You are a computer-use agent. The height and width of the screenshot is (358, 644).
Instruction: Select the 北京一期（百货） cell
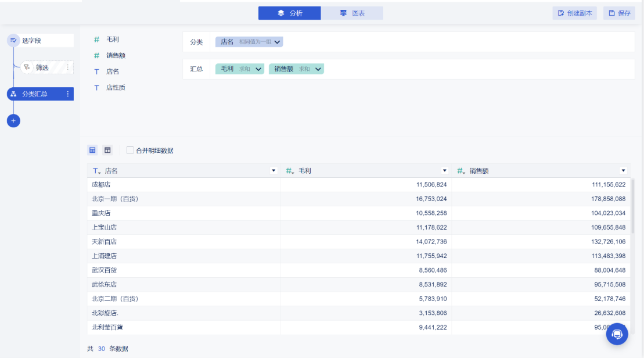tap(184, 199)
